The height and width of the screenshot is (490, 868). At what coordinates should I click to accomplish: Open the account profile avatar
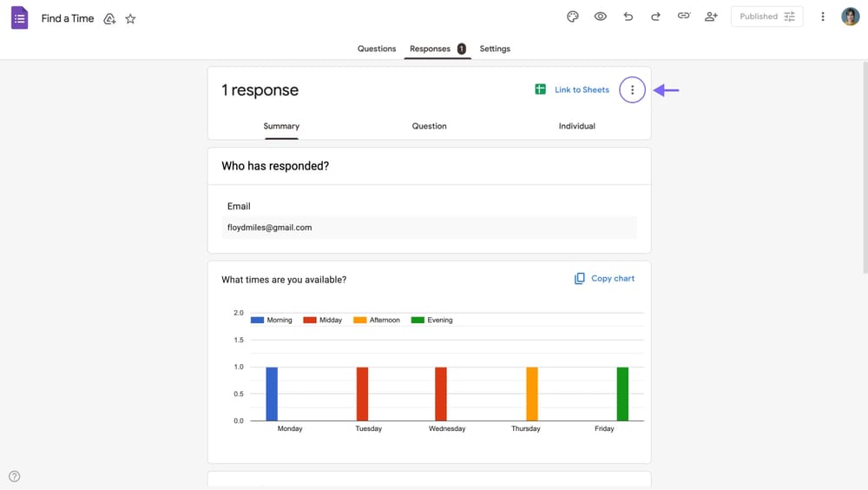pos(851,17)
